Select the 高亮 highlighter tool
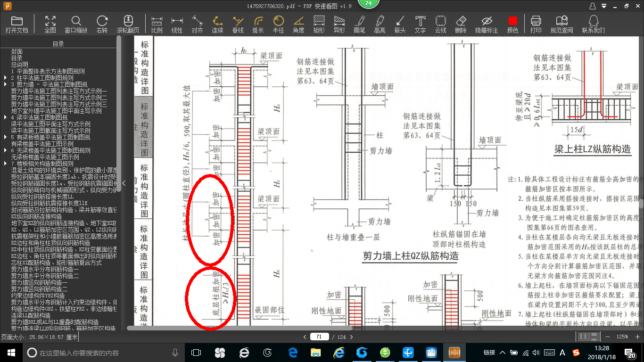The image size is (644, 362). pyautogui.click(x=380, y=25)
